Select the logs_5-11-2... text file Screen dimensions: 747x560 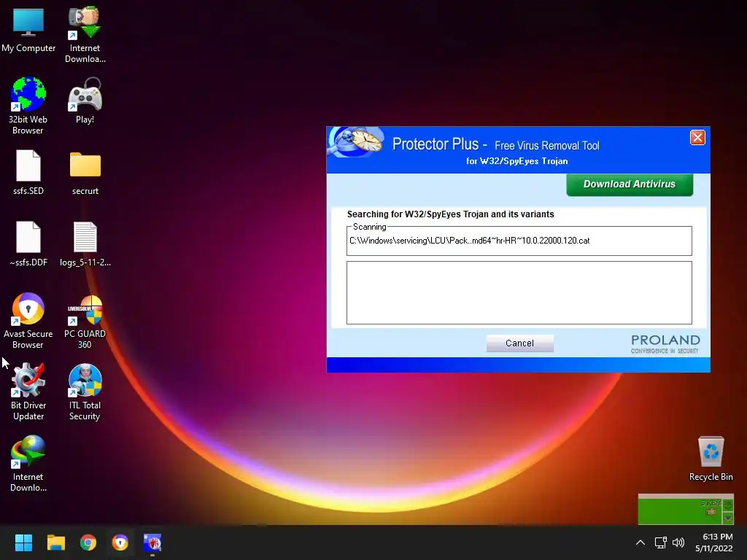[x=85, y=244]
